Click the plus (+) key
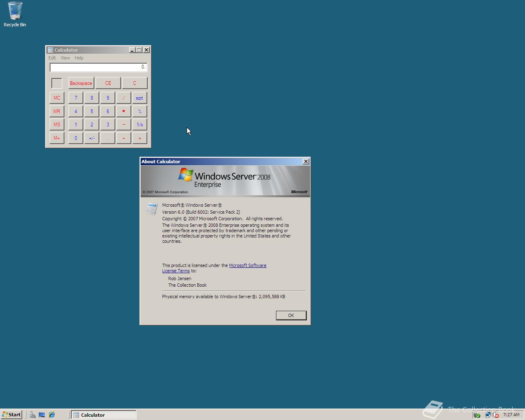The width and height of the screenshot is (525, 420). pyautogui.click(x=124, y=138)
